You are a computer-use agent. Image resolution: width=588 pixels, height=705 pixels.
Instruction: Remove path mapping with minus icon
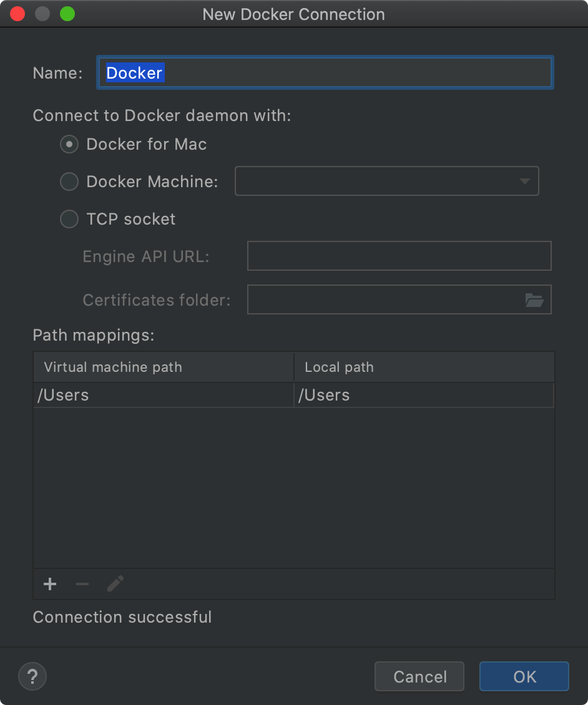pos(82,584)
